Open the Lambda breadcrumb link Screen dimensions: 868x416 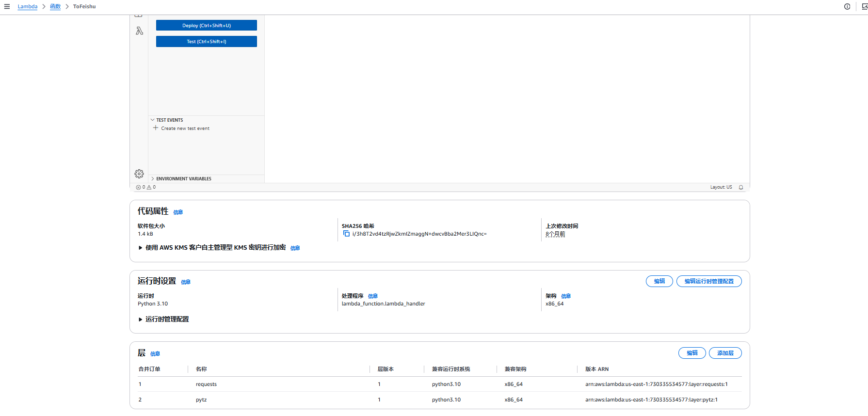click(28, 6)
